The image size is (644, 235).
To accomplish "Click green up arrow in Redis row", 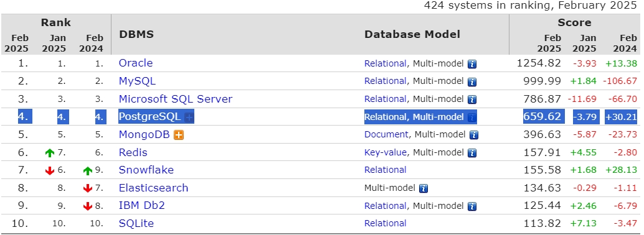I will point(50,153).
